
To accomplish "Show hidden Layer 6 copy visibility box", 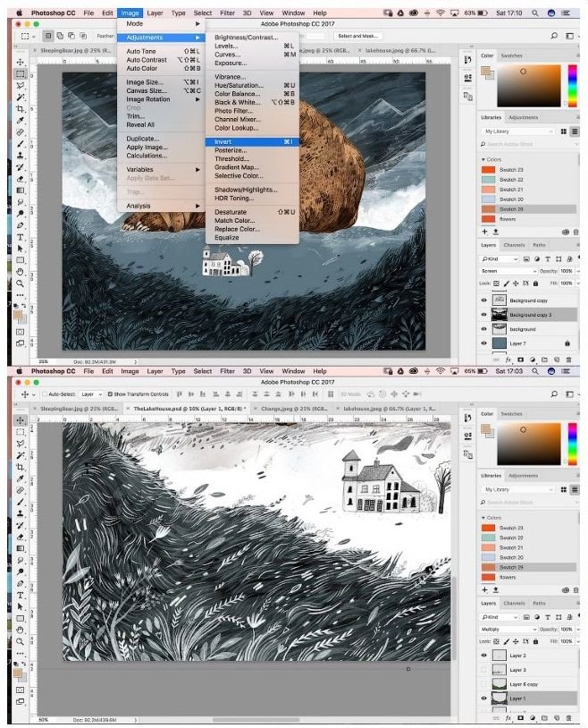I will coord(483,684).
